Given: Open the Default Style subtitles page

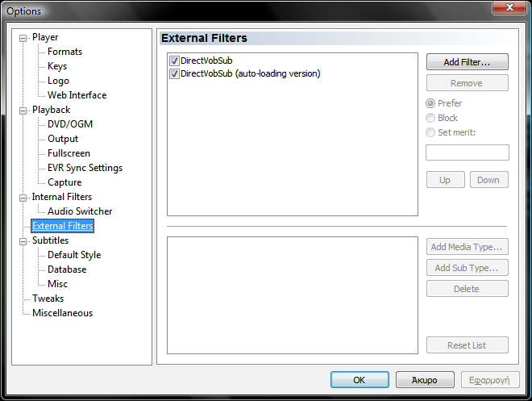Looking at the screenshot, I should click(74, 255).
